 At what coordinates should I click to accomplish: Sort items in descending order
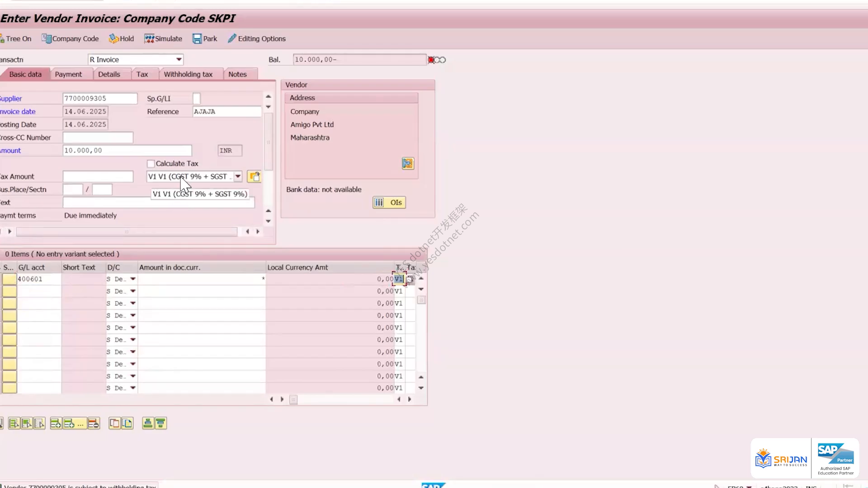click(x=161, y=423)
